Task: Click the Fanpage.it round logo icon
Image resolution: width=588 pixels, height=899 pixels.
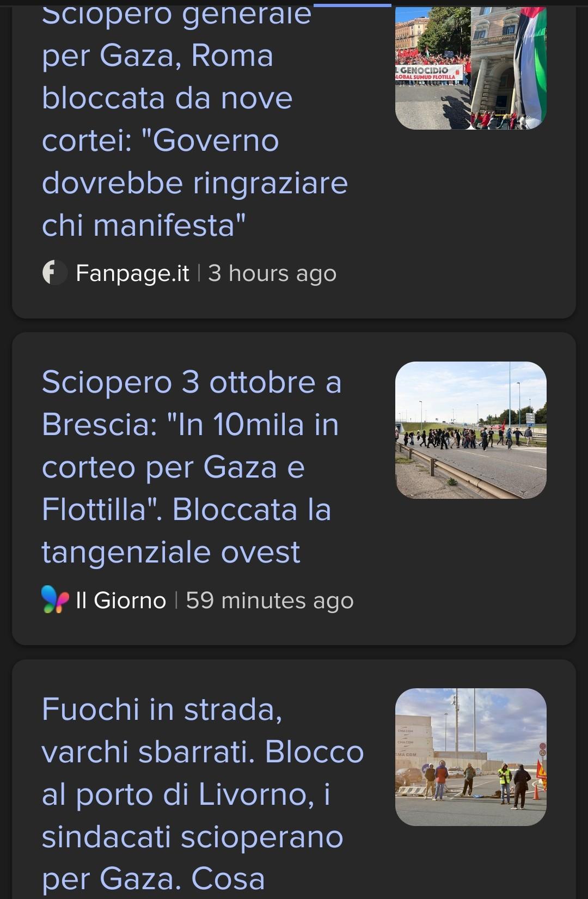Action: (x=54, y=273)
